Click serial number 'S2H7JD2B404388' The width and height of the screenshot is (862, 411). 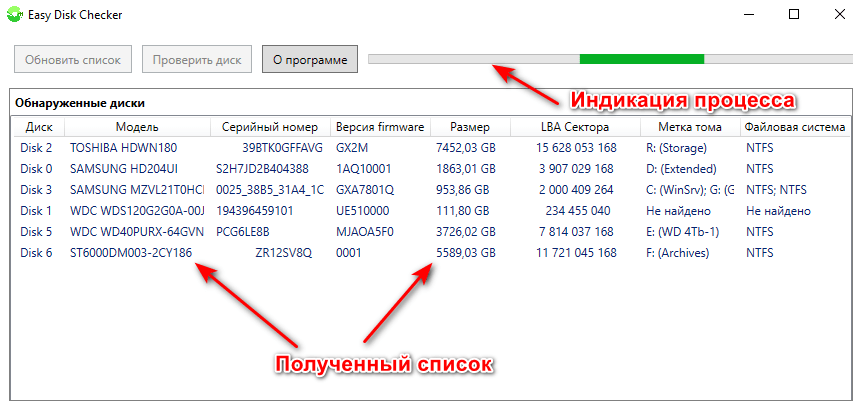pyautogui.click(x=262, y=169)
